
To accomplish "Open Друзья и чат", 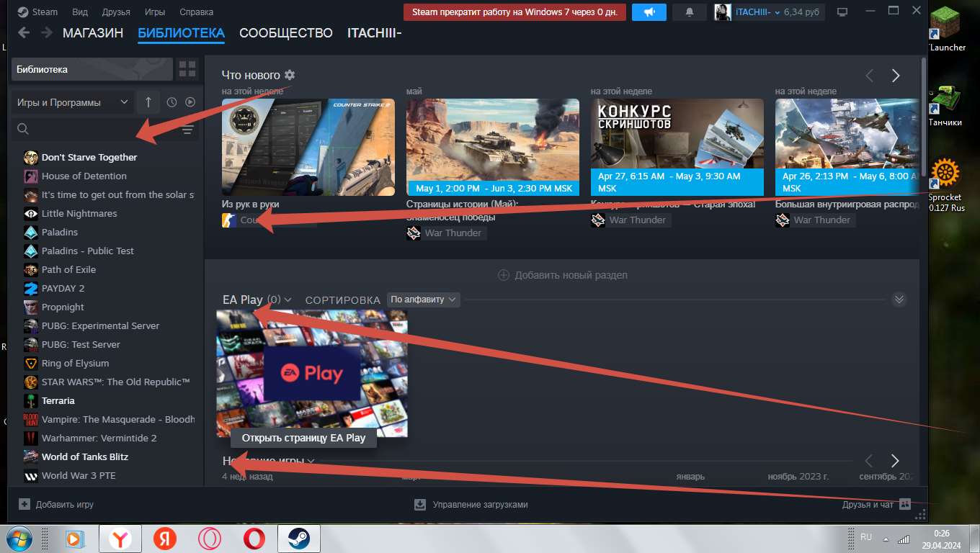I will (x=876, y=505).
